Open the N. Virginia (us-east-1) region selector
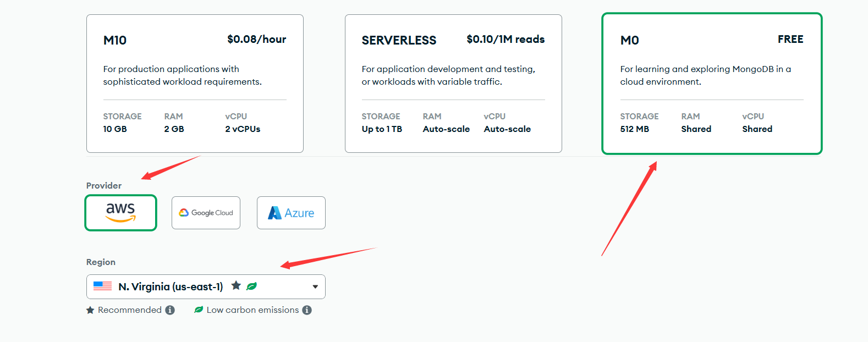The image size is (868, 342). point(206,286)
